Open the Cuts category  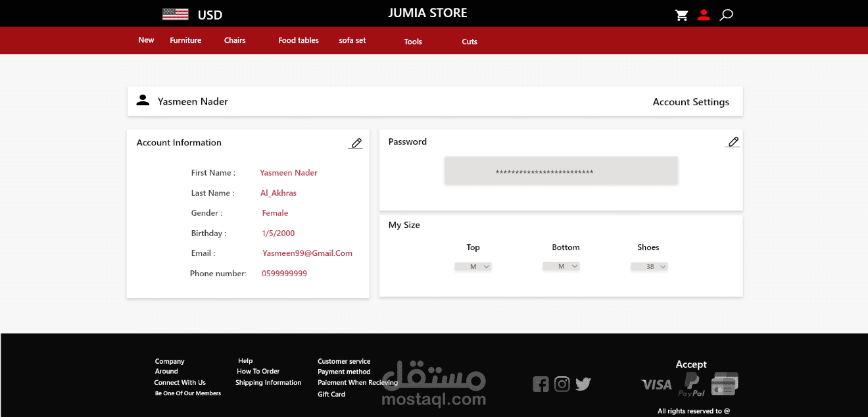point(470,41)
